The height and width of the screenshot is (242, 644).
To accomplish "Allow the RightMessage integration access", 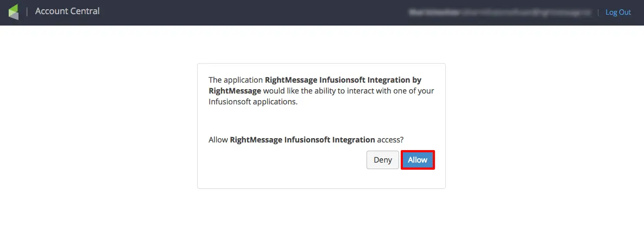I will (x=418, y=160).
